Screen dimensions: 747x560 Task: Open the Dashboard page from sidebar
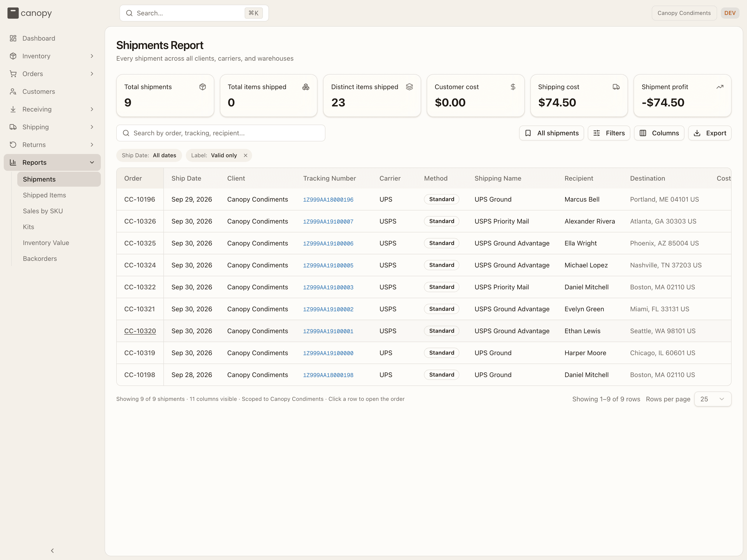[52, 38]
